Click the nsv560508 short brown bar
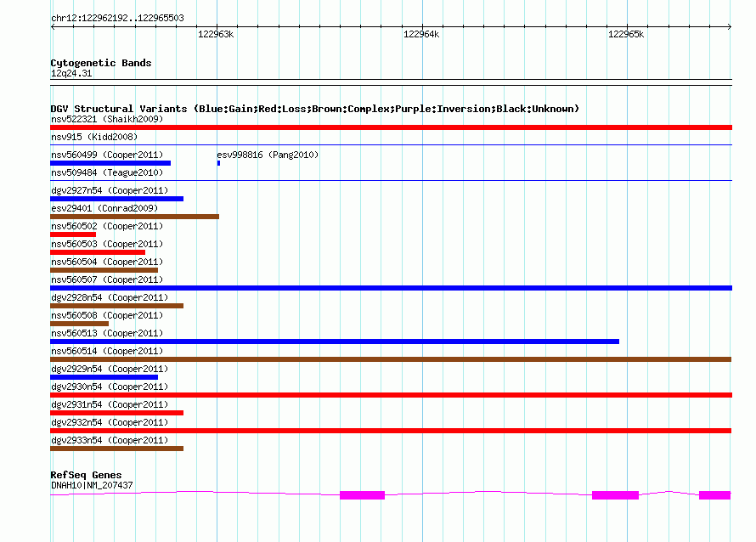The height and width of the screenshot is (542, 756). coord(79,324)
